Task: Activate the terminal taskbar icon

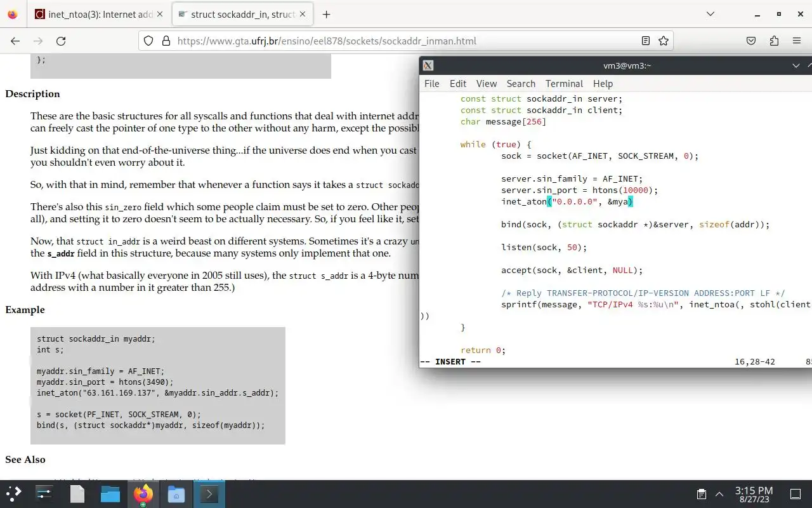Action: (x=209, y=494)
